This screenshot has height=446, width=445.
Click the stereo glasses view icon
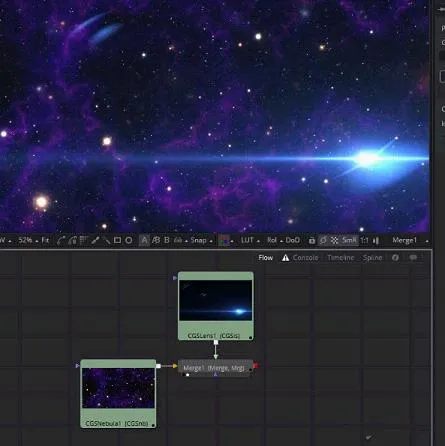(178, 240)
